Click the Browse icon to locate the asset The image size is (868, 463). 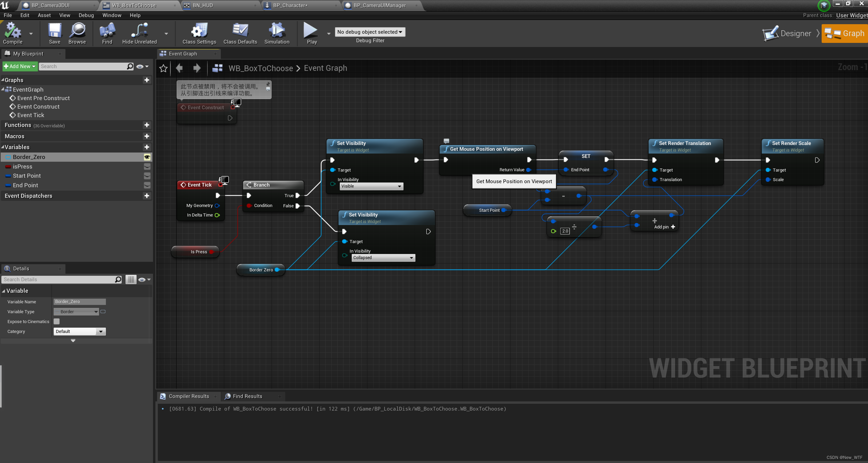[x=77, y=33]
